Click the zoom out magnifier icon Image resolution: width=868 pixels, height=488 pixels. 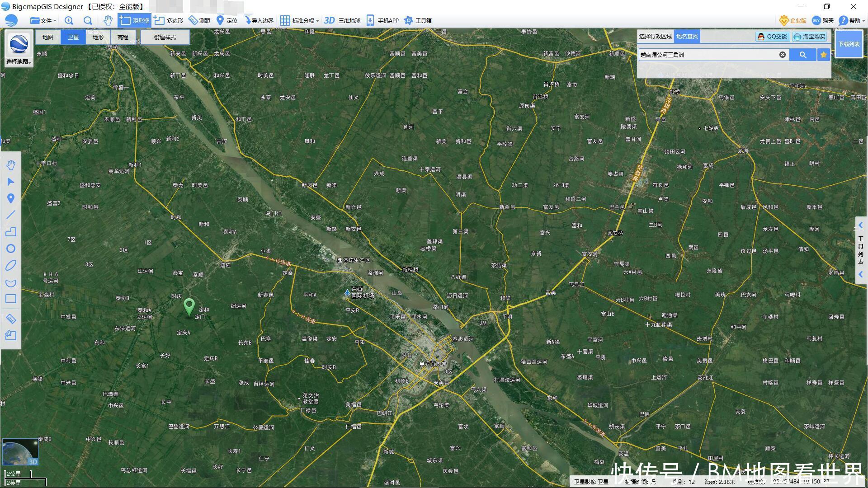tap(88, 20)
